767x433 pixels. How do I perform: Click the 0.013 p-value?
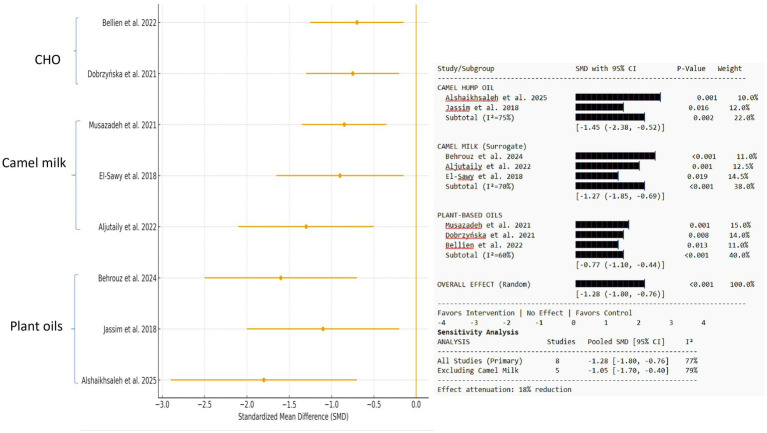697,245
